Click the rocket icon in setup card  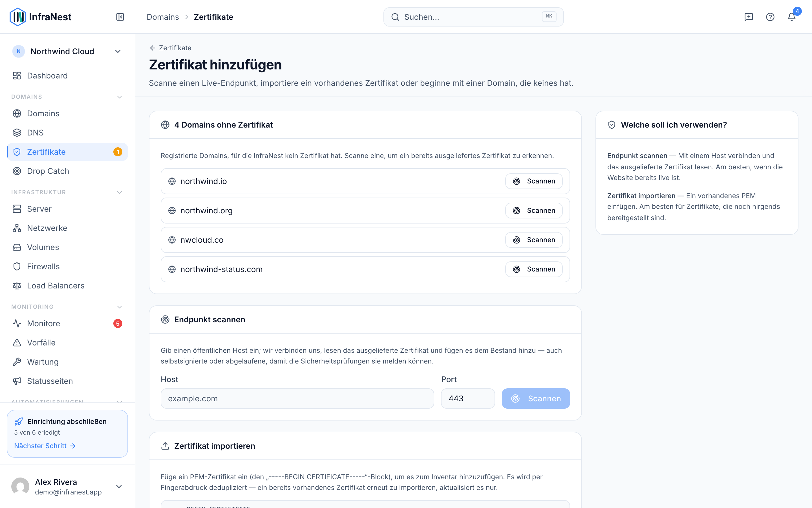pyautogui.click(x=19, y=421)
